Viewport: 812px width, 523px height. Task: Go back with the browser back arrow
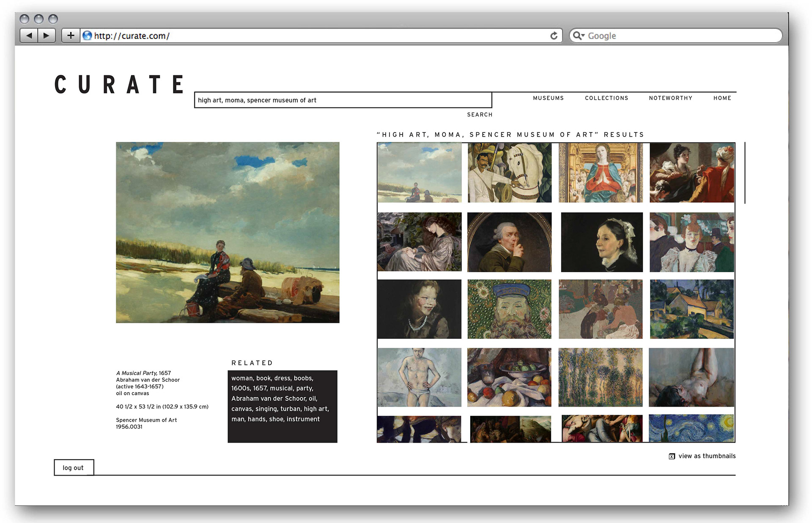tap(29, 36)
